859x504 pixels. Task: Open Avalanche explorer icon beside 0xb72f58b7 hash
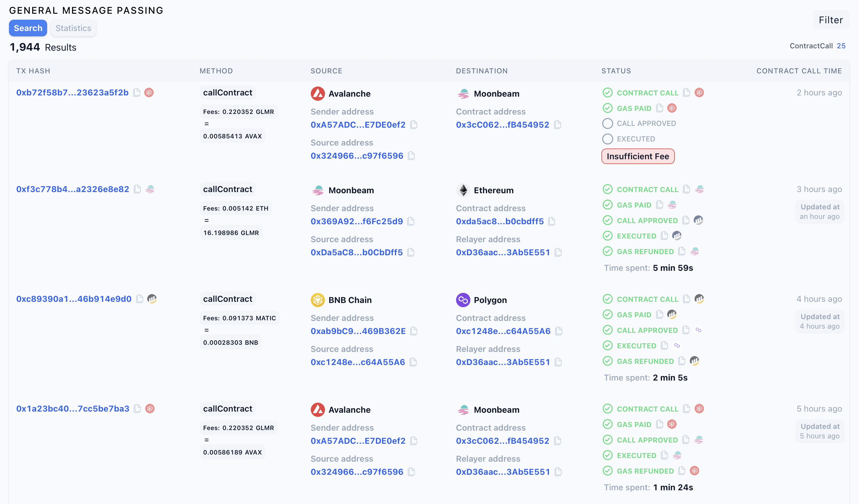(149, 93)
